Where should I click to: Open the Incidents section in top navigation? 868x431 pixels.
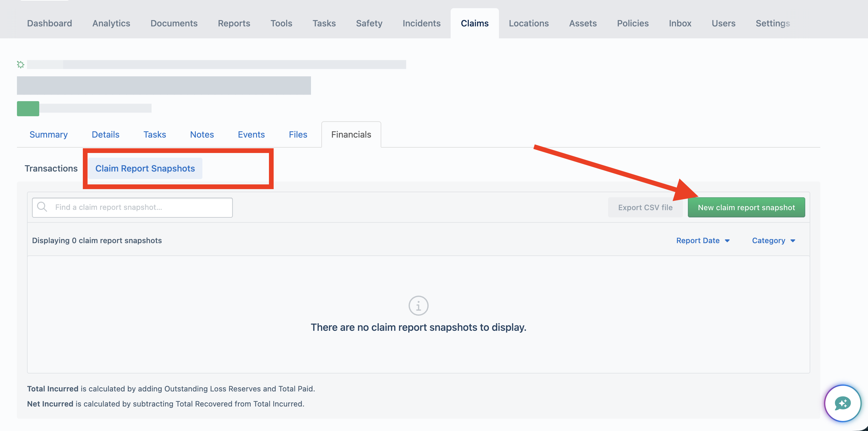421,23
